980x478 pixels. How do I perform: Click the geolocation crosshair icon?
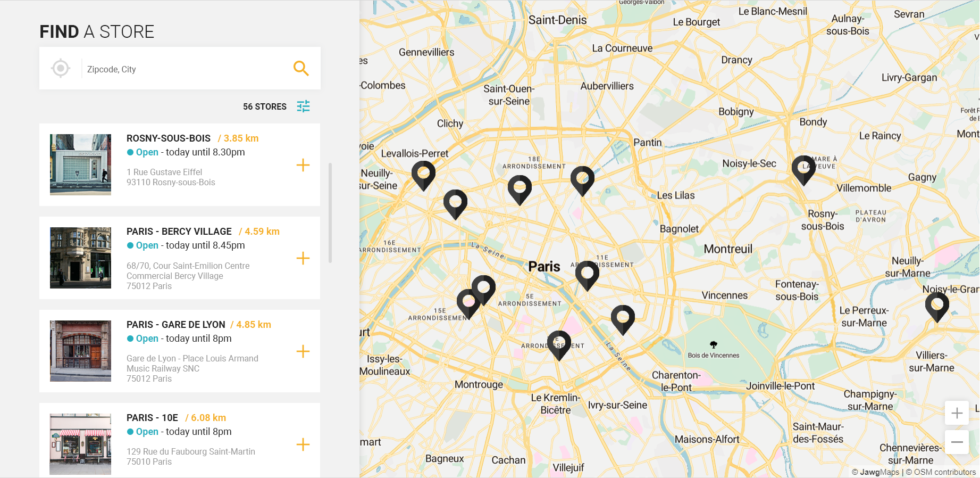coord(61,68)
